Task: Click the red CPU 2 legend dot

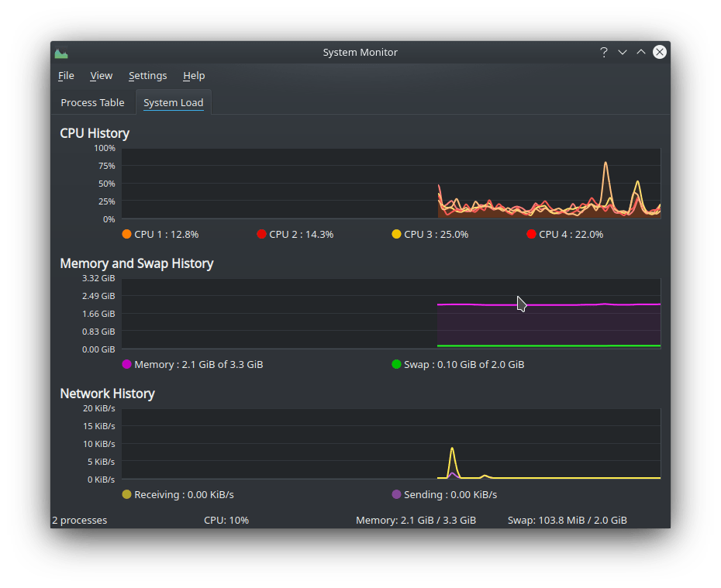Action: [261, 234]
